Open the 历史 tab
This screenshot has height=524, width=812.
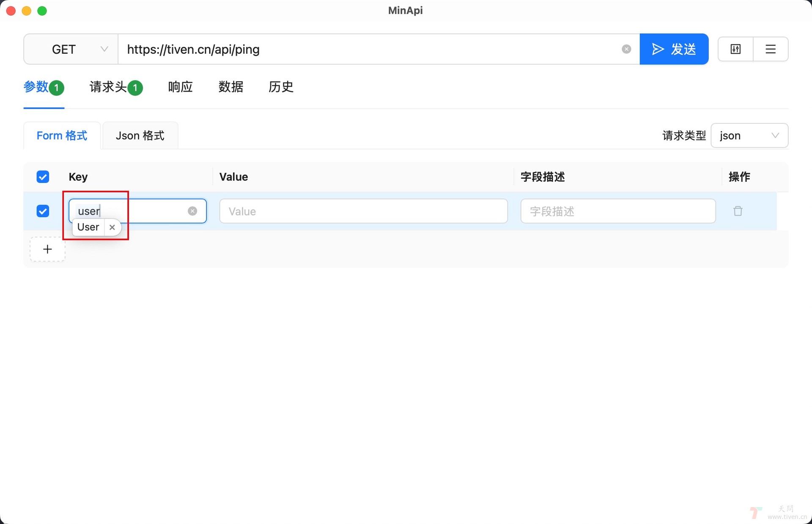click(281, 87)
